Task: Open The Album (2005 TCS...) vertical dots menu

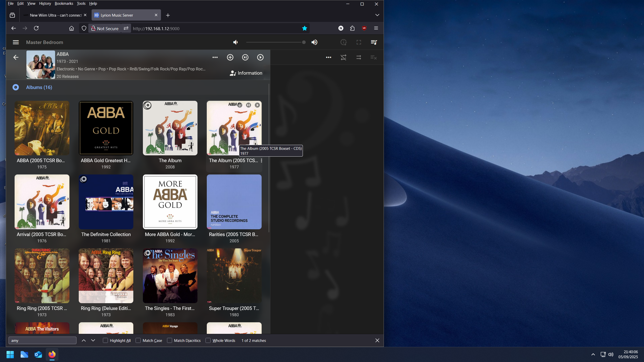Action: (262, 160)
